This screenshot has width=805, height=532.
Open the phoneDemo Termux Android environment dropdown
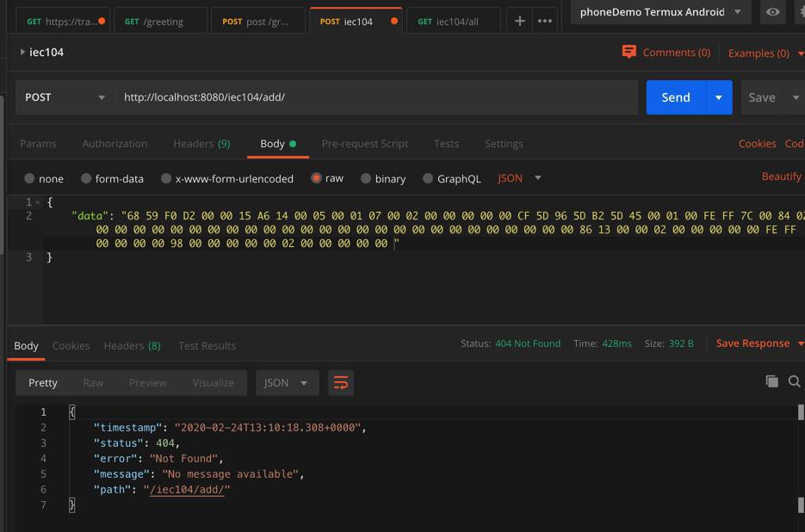[660, 12]
